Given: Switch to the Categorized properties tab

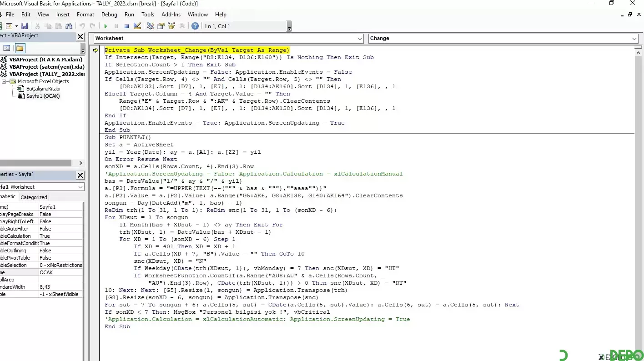Looking at the screenshot, I should (x=34, y=197).
